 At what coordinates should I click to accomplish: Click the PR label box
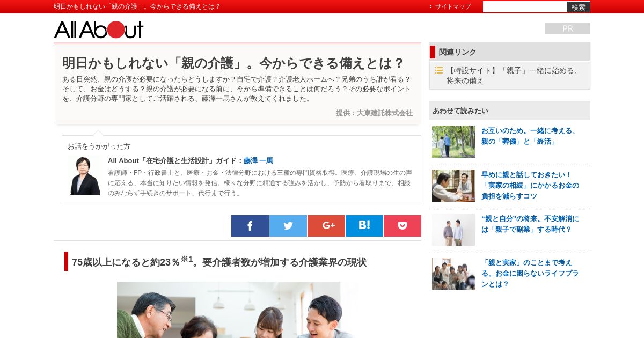pos(568,28)
